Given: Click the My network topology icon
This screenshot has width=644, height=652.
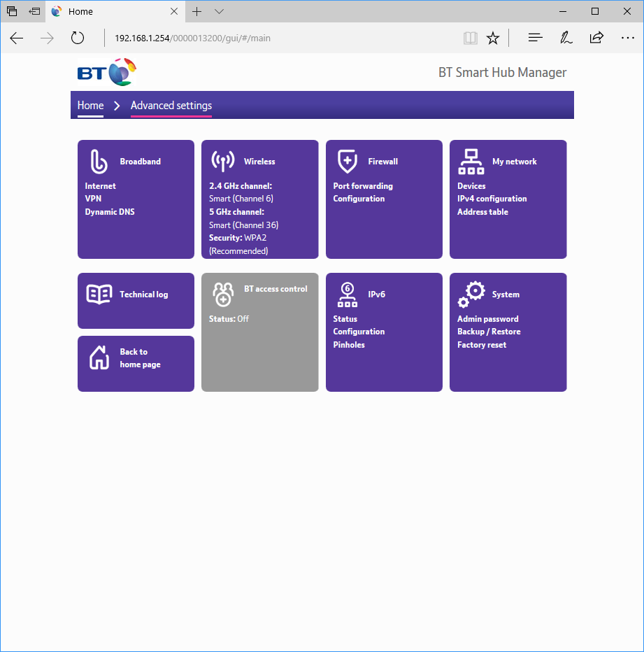Looking at the screenshot, I should coord(471,162).
